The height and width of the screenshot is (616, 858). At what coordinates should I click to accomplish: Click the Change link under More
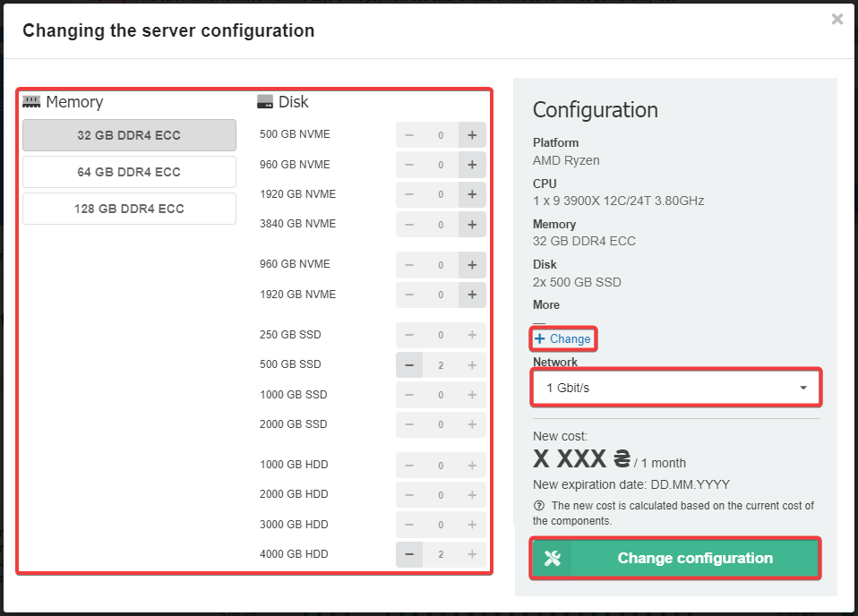tap(563, 339)
